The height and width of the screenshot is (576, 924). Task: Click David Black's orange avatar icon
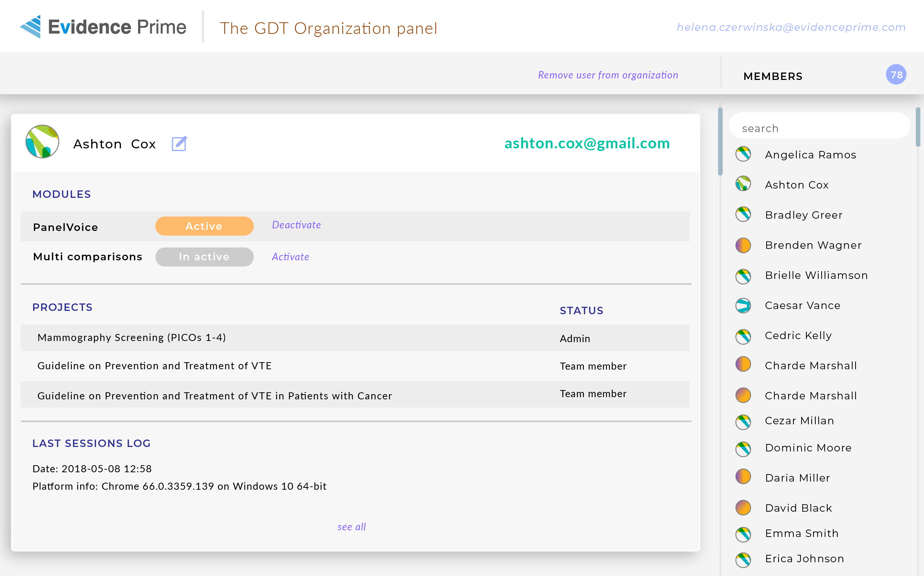coord(743,508)
